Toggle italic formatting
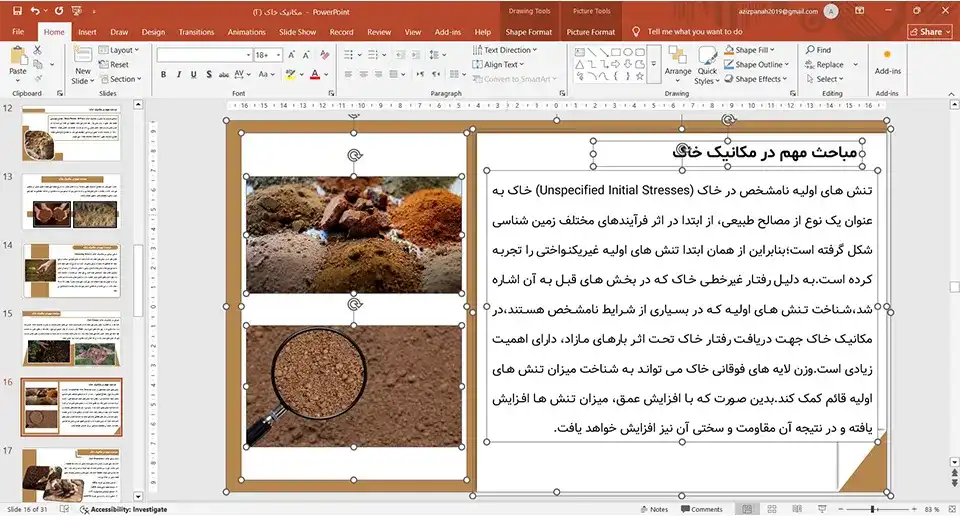Screen dimensions: 960x516 coord(179,74)
